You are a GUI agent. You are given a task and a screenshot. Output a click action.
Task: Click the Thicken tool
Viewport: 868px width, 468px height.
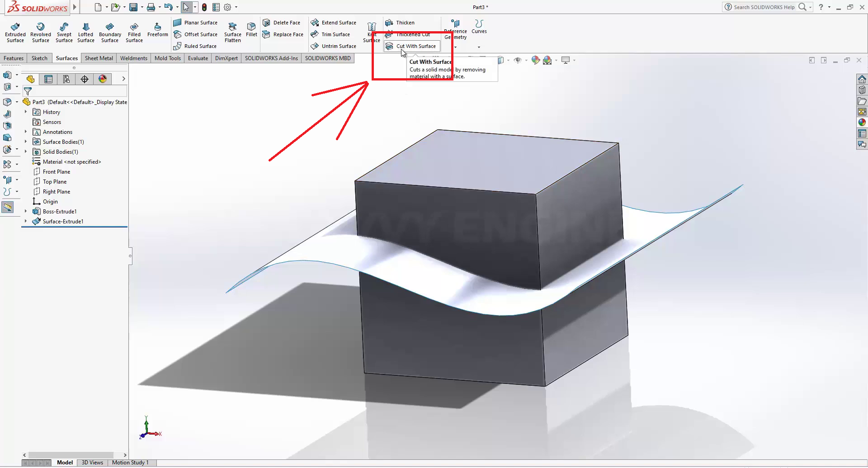click(x=405, y=23)
